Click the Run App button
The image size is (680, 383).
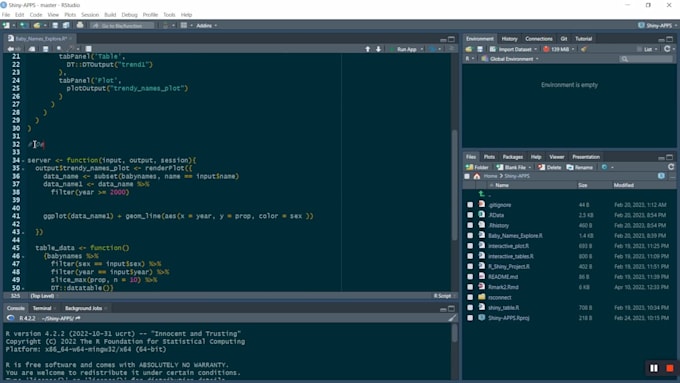click(x=403, y=49)
